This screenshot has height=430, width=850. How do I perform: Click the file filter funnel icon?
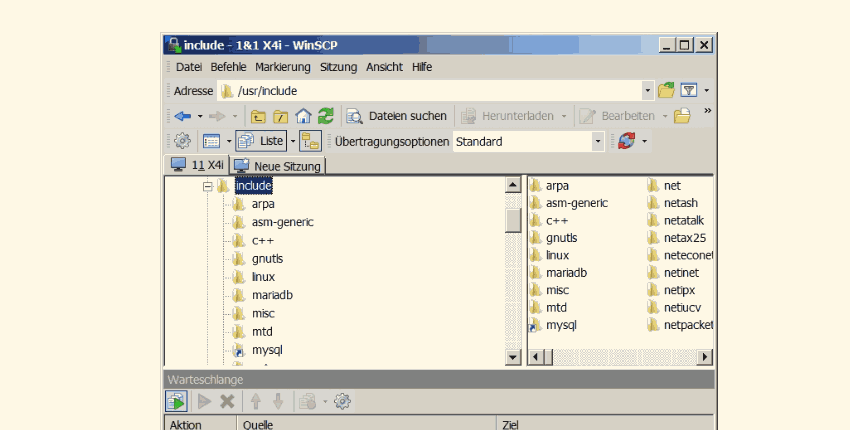[688, 91]
